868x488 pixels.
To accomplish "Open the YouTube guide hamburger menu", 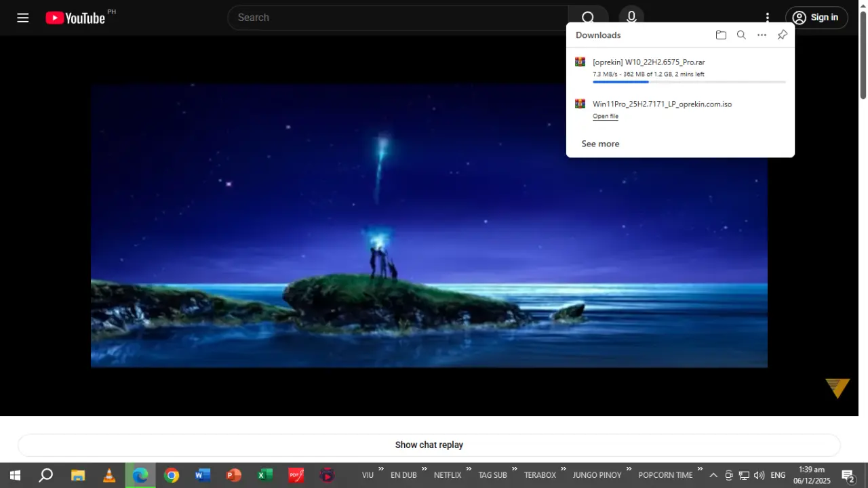I will point(23,18).
